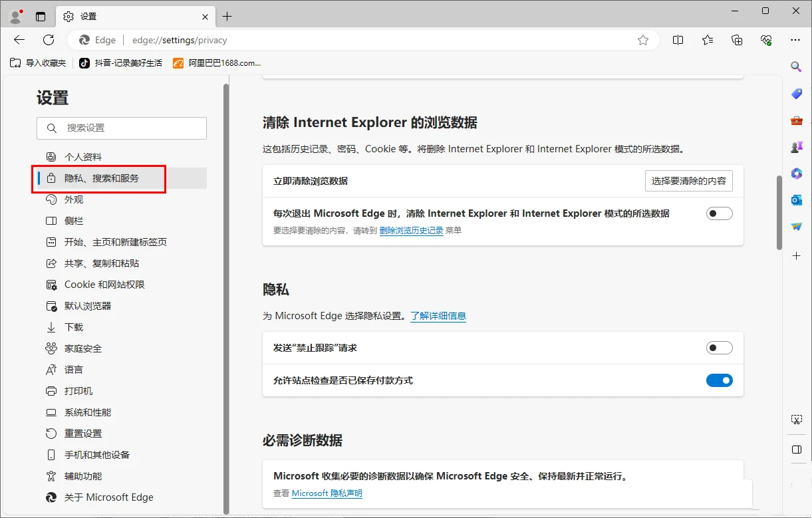Screen dimensions: 812x518
Task: Open sidebar Games chess icon
Action: pos(796,147)
